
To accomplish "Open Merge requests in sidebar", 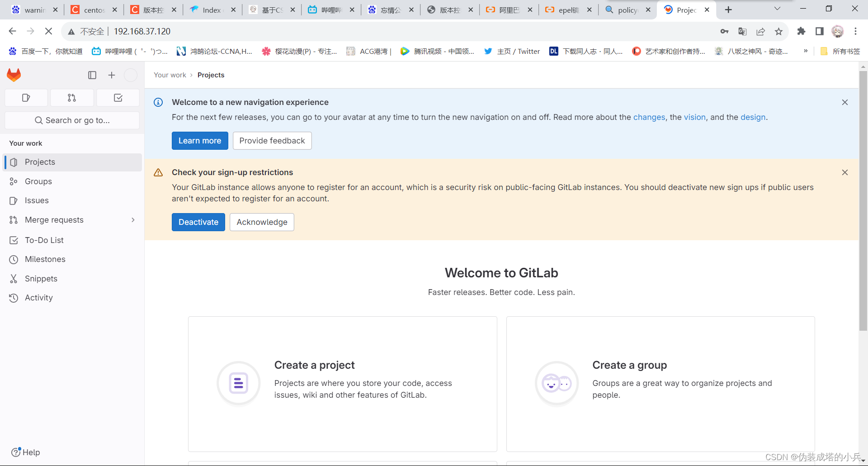I will 73,220.
